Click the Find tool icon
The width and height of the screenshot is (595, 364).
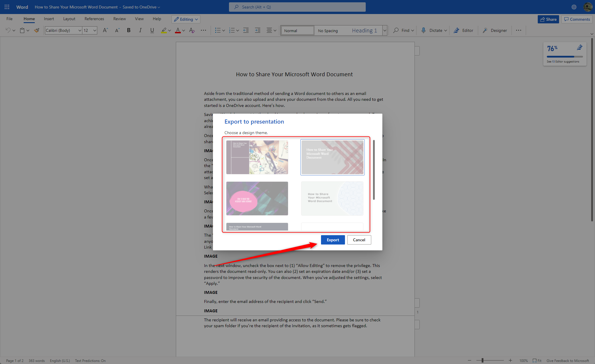[396, 30]
